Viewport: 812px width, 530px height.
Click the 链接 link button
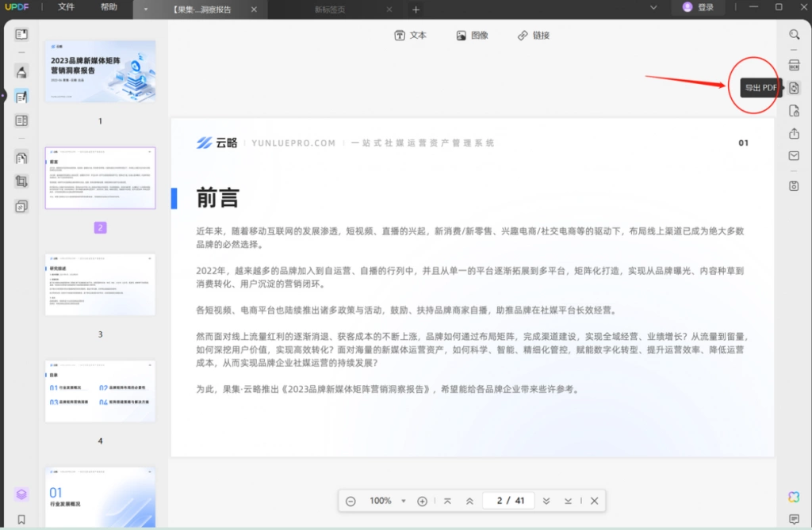coord(534,35)
